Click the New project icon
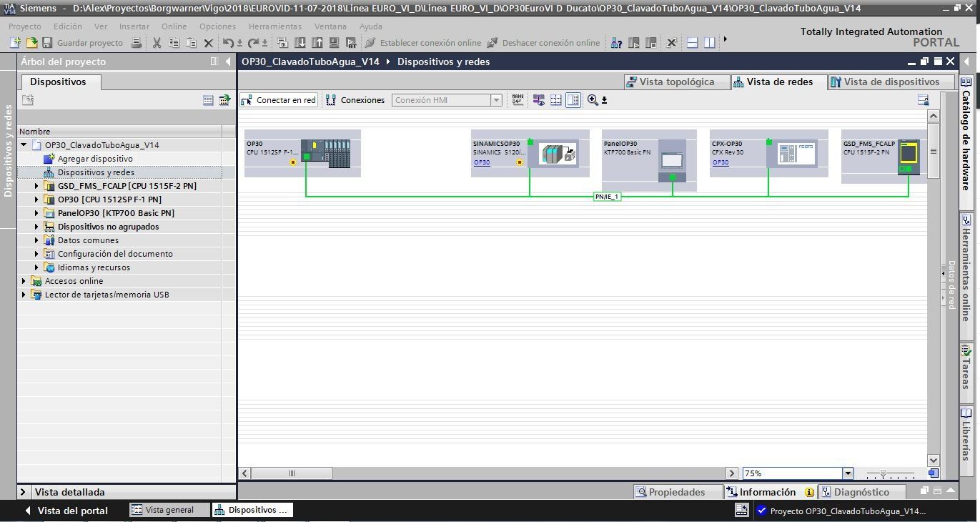The height and width of the screenshot is (522, 980). tap(15, 43)
